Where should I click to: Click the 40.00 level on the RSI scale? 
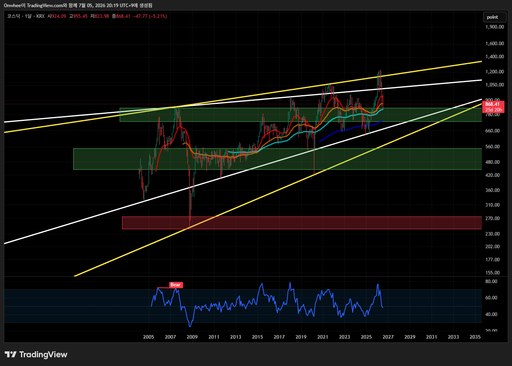click(x=491, y=314)
